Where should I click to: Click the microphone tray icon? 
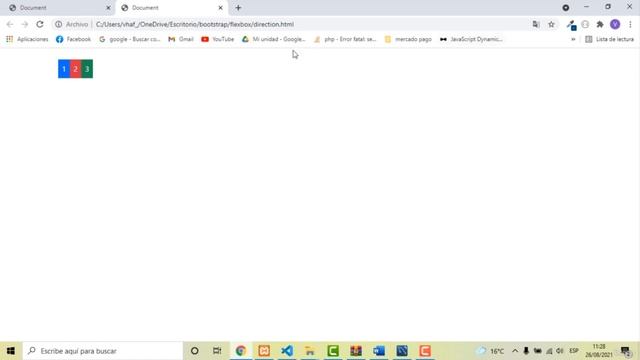[x=526, y=351]
